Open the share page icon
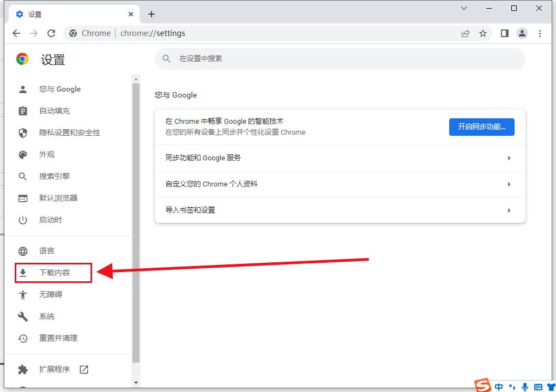 (466, 33)
